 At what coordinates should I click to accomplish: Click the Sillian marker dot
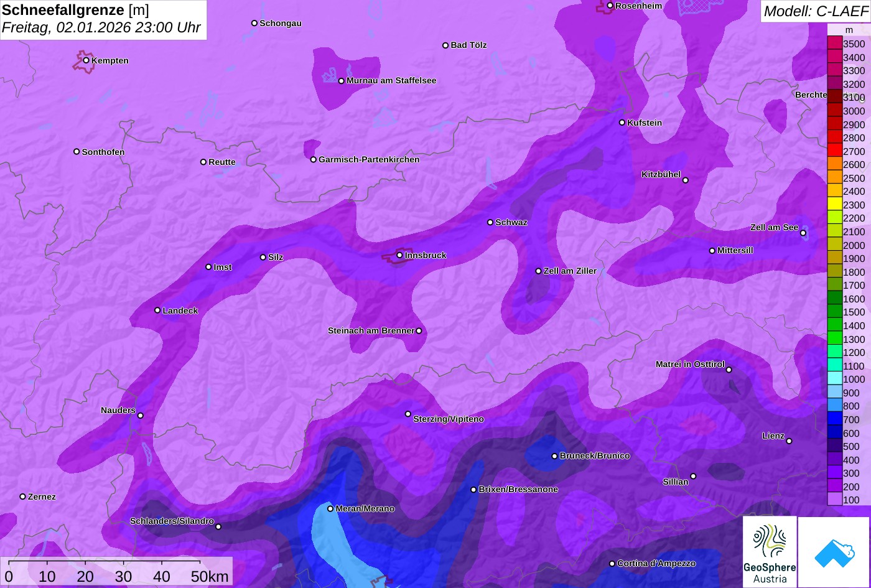[693, 477]
